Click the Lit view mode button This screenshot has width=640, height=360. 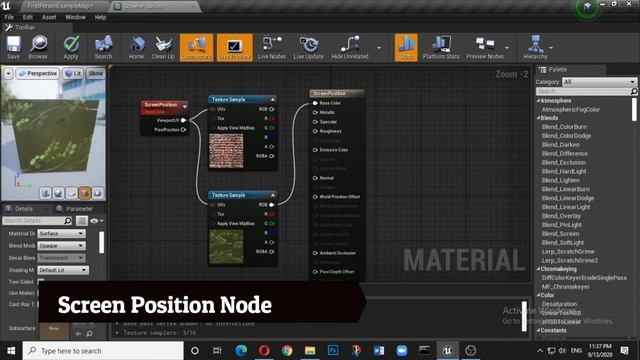73,73
